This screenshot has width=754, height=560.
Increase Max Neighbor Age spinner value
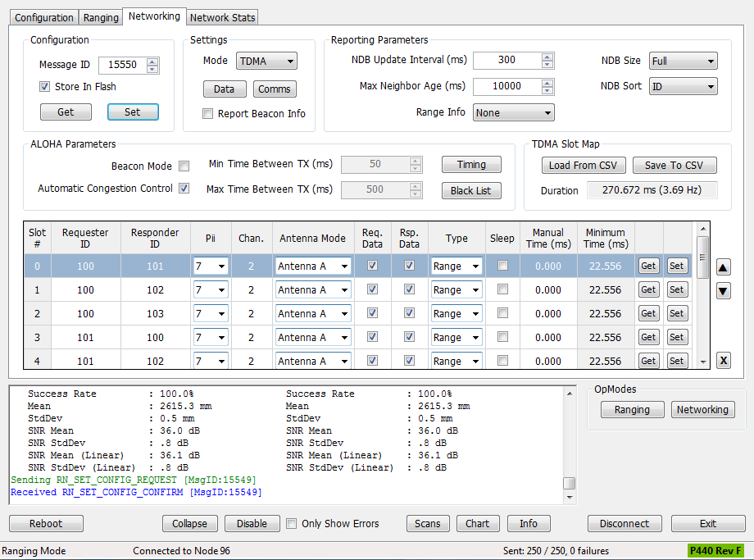(x=547, y=82)
